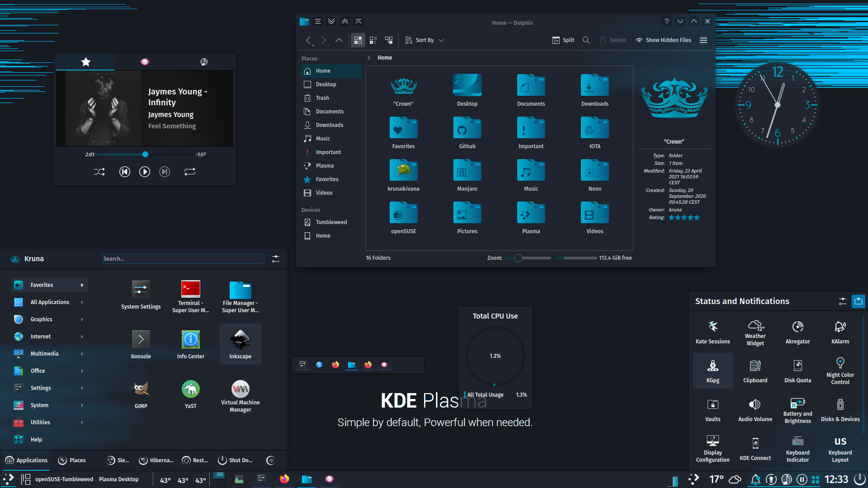868x488 pixels.
Task: Launch Inkscape from launcher favorites
Action: point(240,344)
